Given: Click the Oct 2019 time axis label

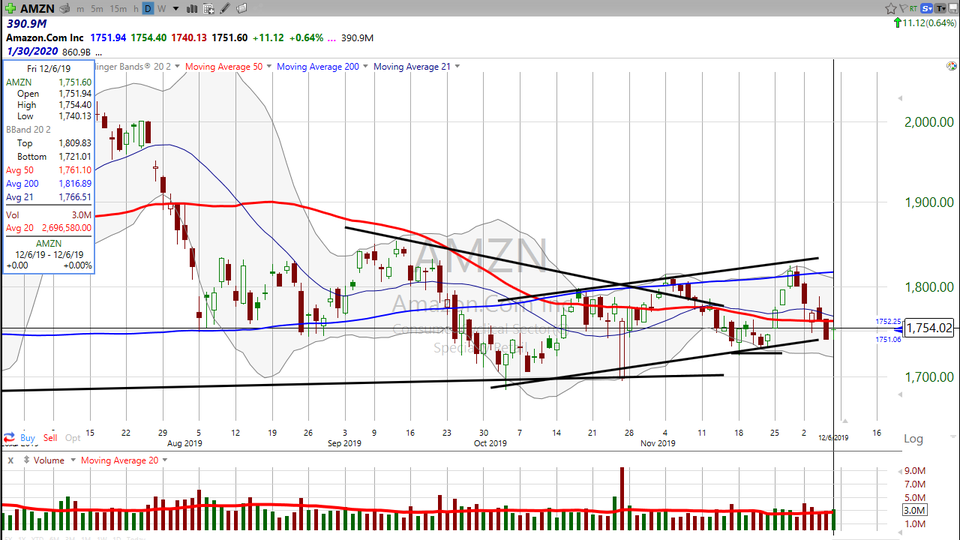Looking at the screenshot, I should click(490, 443).
